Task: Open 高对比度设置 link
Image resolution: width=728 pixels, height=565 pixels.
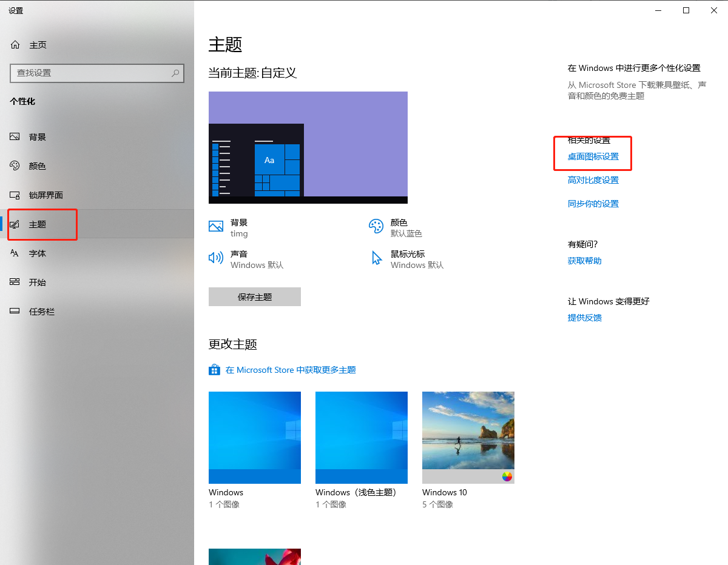Action: (x=593, y=179)
